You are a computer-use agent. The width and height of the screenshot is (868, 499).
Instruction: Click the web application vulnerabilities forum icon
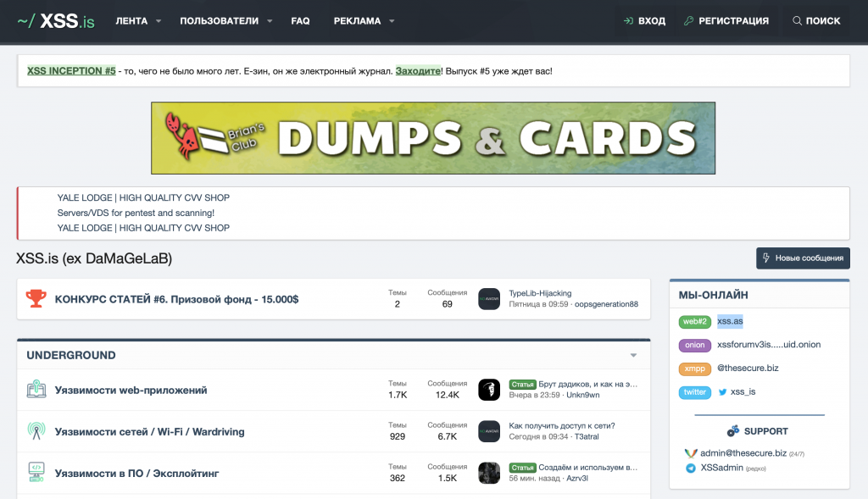coord(36,390)
